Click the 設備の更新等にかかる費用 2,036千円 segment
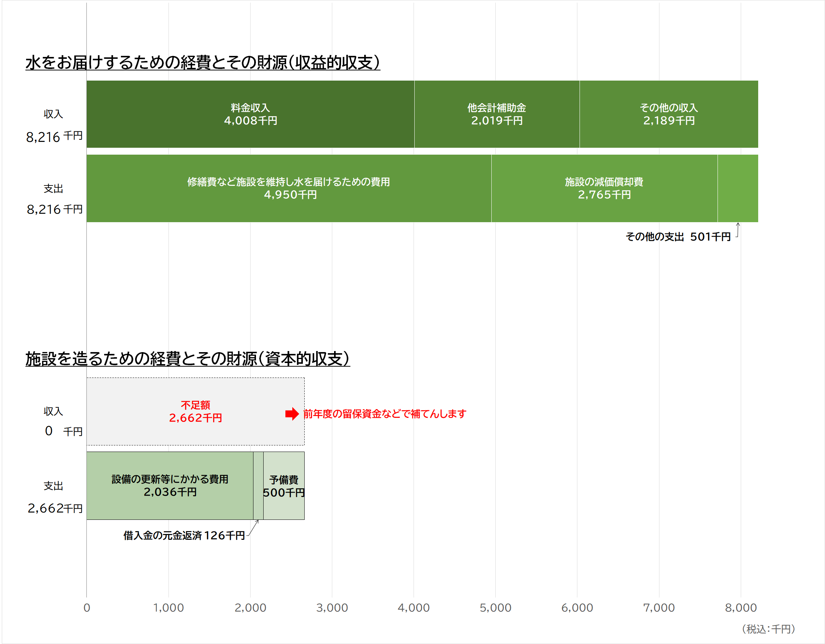 tap(170, 485)
